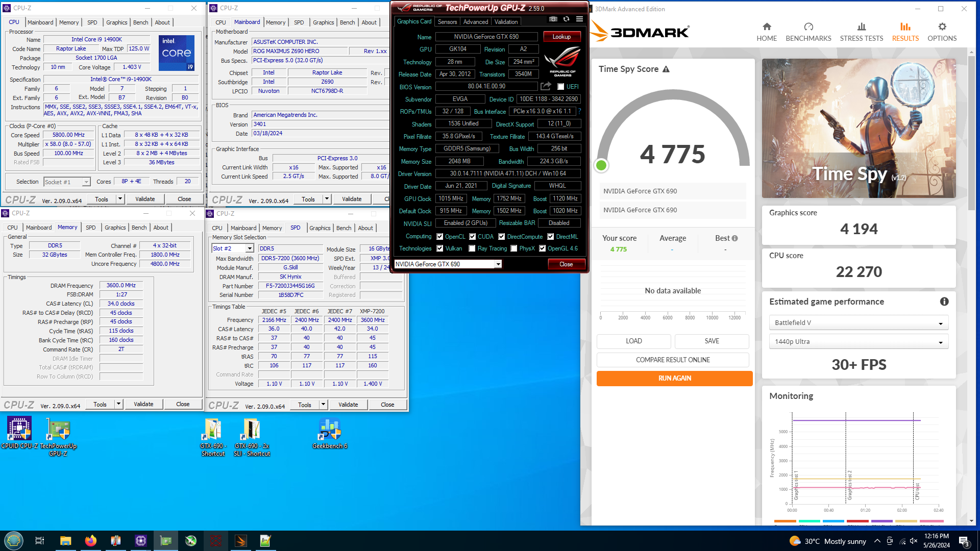Open the Geekbench 6 desktop icon
Viewport: 980px width, 551px height.
pyautogui.click(x=330, y=433)
